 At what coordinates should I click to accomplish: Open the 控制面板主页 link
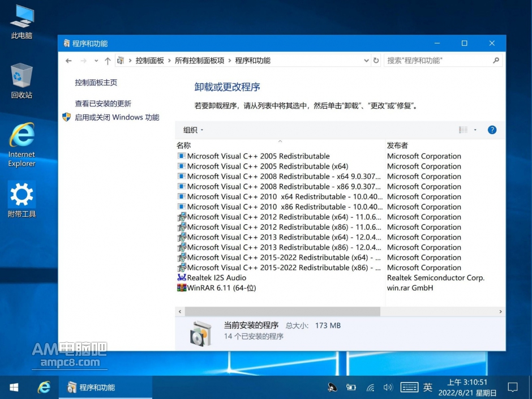(x=96, y=83)
